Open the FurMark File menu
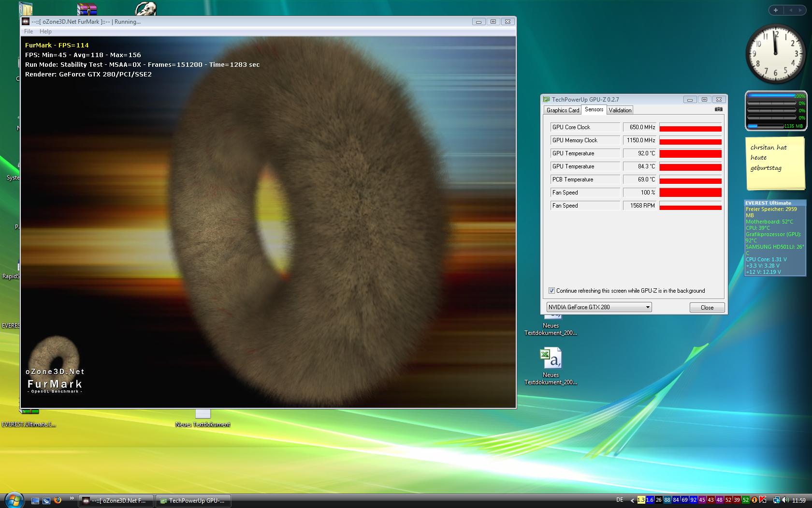The width and height of the screenshot is (812, 508). 29,31
